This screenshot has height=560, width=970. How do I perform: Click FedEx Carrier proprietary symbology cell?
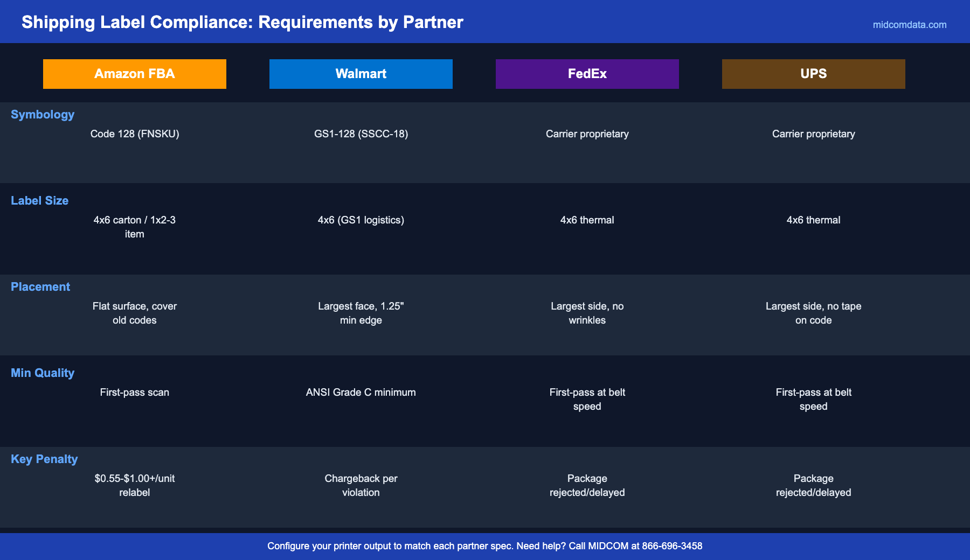(587, 134)
